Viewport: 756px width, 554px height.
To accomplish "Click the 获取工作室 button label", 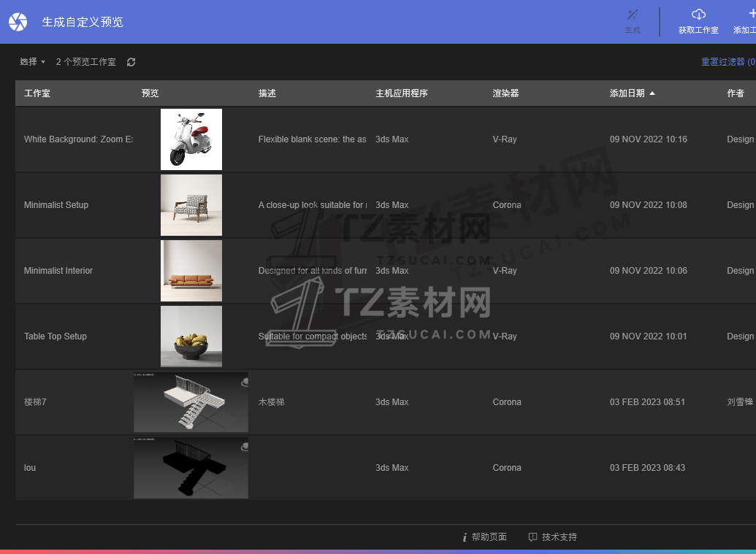I will [698, 30].
